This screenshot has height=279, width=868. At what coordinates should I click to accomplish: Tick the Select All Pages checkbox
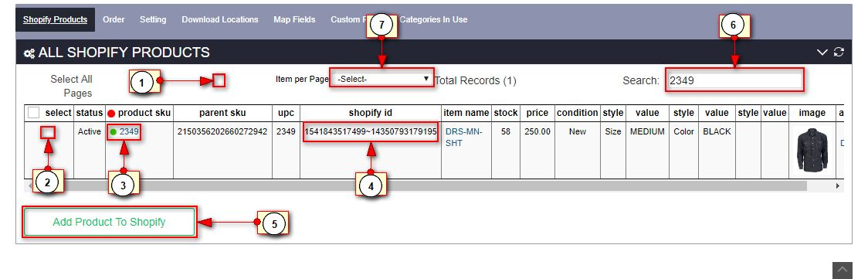coord(219,81)
